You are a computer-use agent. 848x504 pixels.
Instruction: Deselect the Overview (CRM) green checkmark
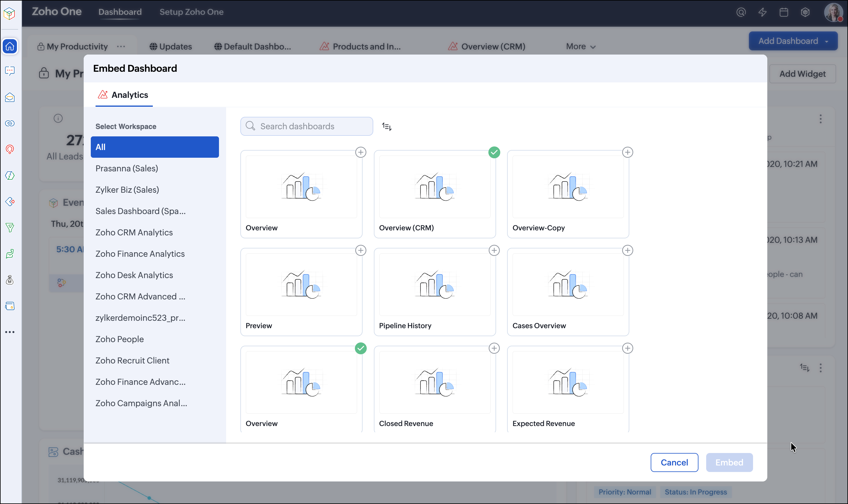click(x=494, y=152)
